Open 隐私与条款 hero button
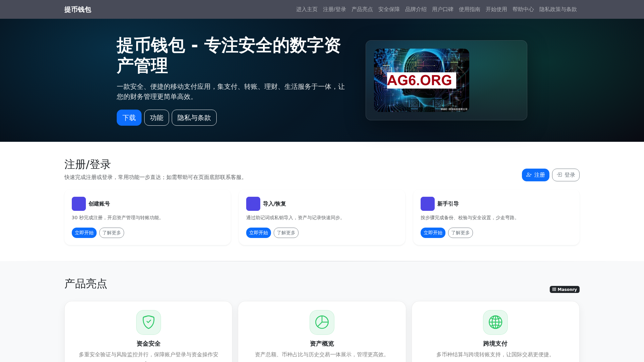 [194, 118]
